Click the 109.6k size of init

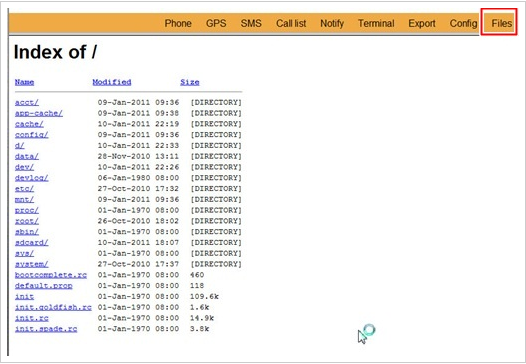click(204, 297)
